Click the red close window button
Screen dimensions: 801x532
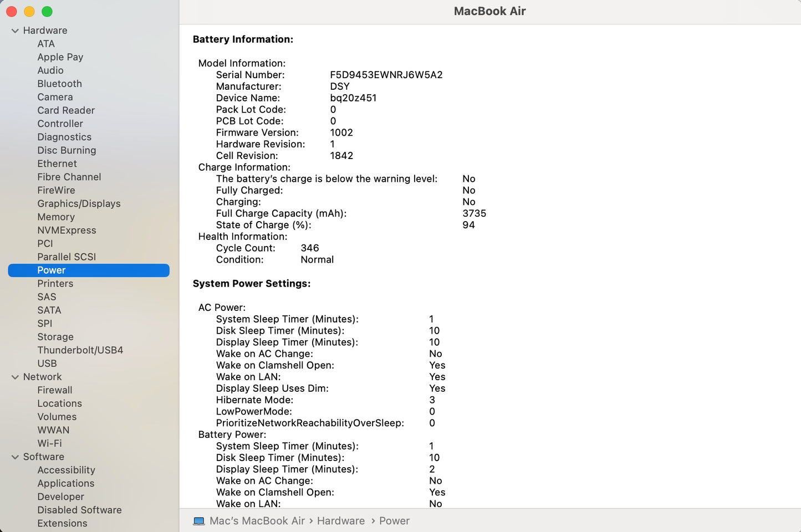12,12
